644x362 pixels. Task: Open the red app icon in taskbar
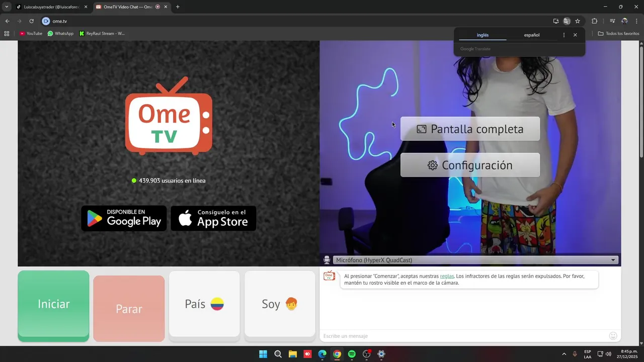[x=307, y=354]
